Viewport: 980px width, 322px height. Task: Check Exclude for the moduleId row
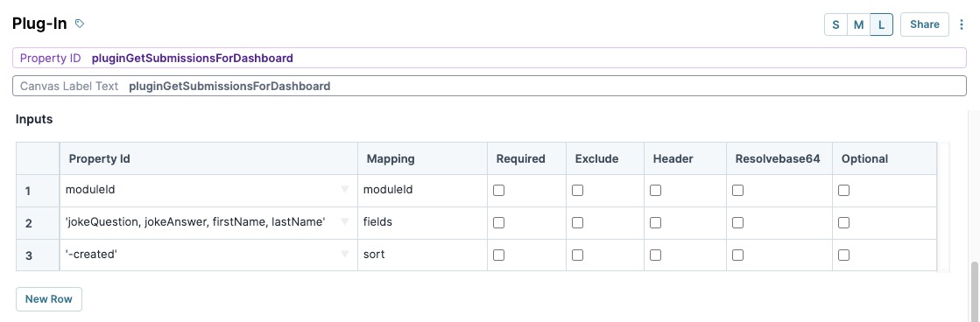577,191
